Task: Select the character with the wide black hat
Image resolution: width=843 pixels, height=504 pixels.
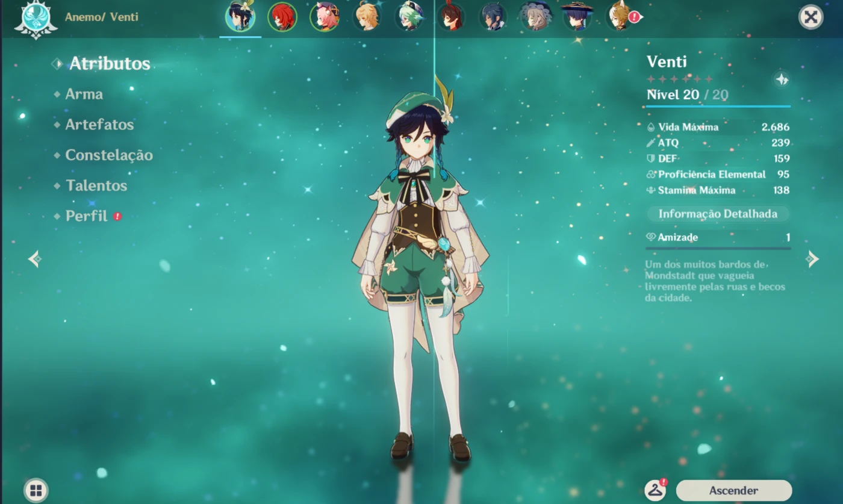Action: coord(577,17)
